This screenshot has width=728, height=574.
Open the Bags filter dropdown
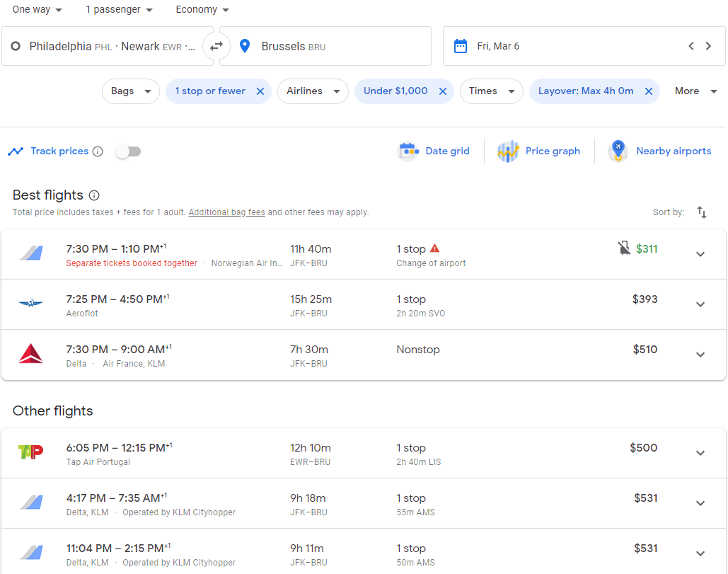click(x=131, y=91)
